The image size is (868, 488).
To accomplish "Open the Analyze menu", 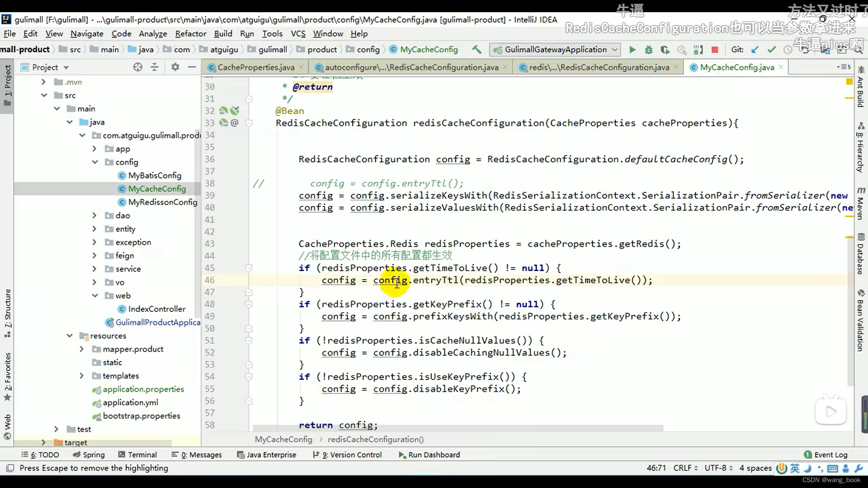I will [x=153, y=34].
